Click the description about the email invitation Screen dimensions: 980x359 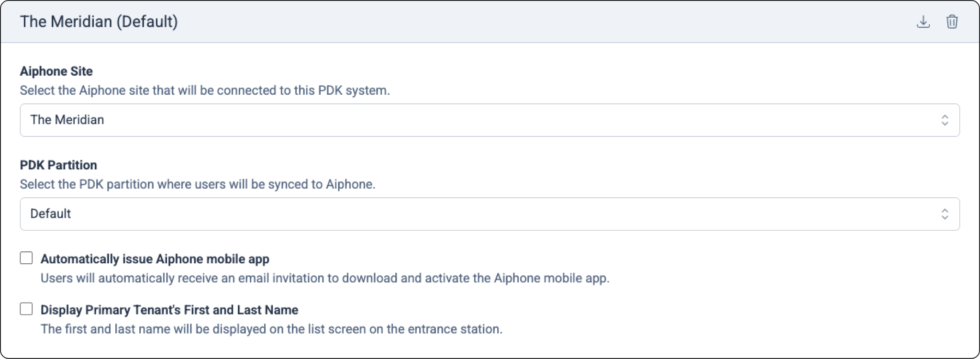point(325,278)
